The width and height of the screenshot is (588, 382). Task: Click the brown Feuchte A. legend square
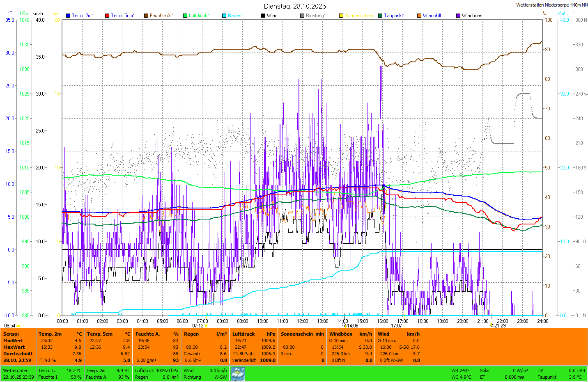pos(146,16)
